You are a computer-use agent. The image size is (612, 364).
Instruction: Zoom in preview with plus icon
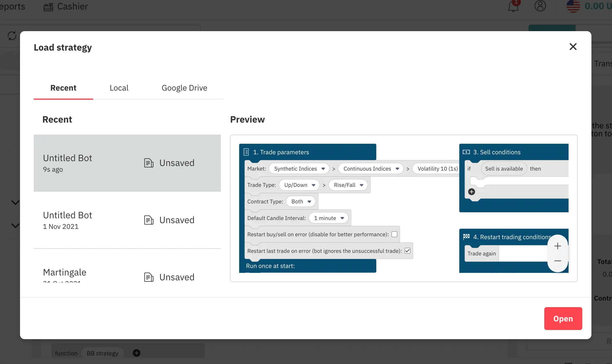557,246
